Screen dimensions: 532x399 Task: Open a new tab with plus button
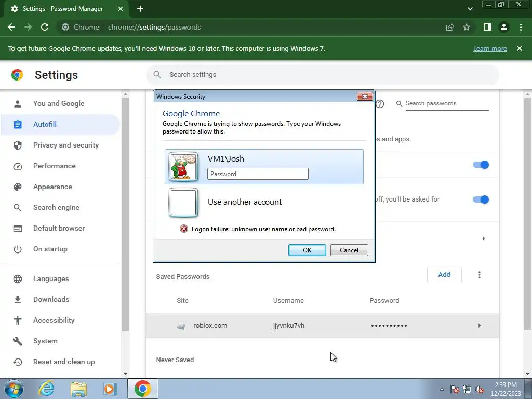tap(140, 9)
